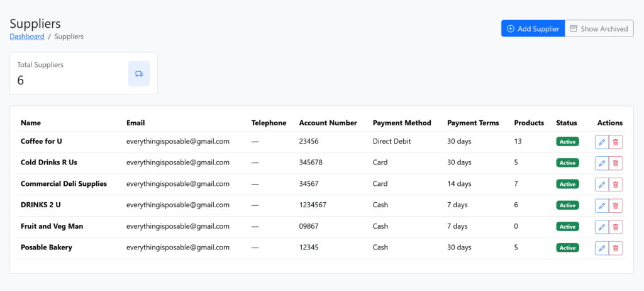This screenshot has height=291, width=644.
Task: Select the Commercial Deli Supplies name
Action: tap(64, 183)
